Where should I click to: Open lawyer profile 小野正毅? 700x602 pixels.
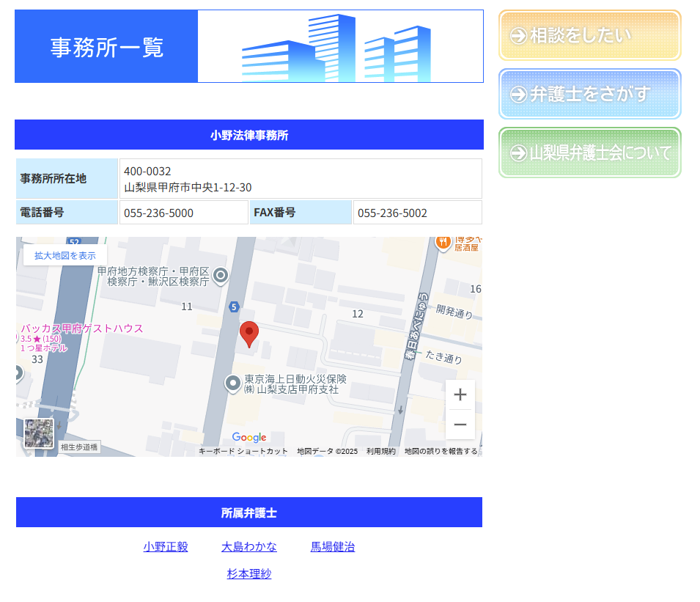pos(166,547)
